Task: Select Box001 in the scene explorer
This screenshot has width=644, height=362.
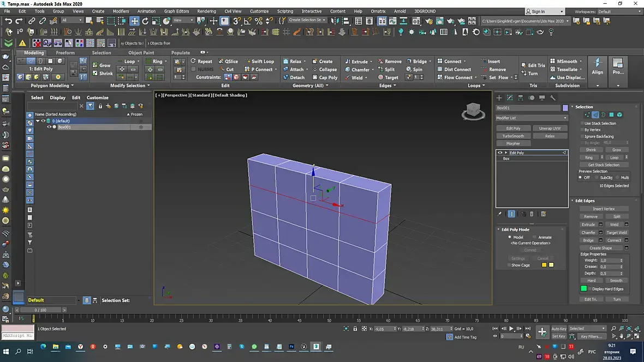Action: [x=64, y=127]
